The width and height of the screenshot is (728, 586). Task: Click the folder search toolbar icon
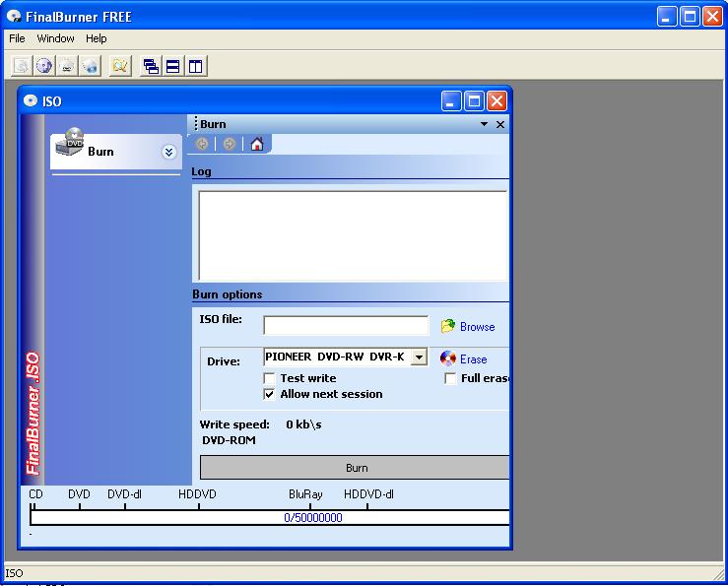coord(120,66)
